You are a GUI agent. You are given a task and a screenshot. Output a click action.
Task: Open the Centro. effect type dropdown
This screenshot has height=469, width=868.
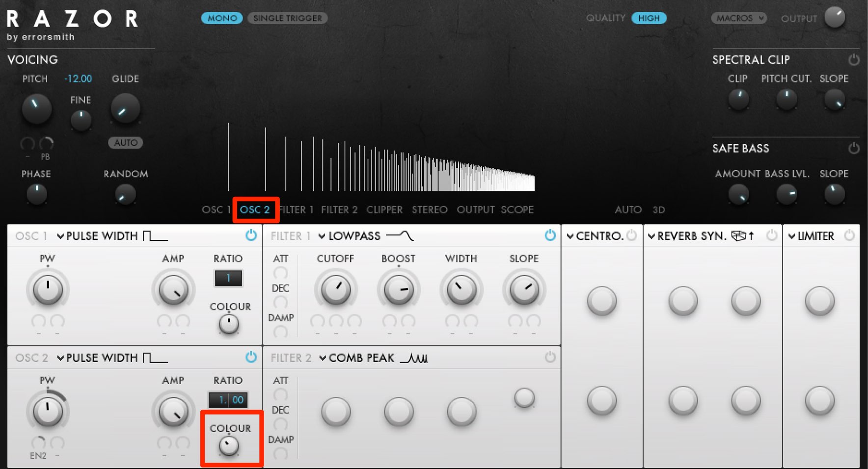[x=595, y=236]
